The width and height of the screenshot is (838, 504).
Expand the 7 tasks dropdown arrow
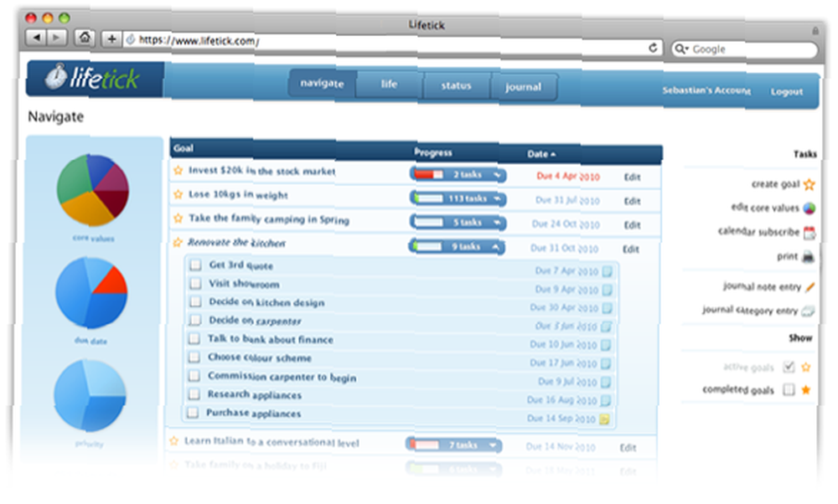[x=493, y=445]
